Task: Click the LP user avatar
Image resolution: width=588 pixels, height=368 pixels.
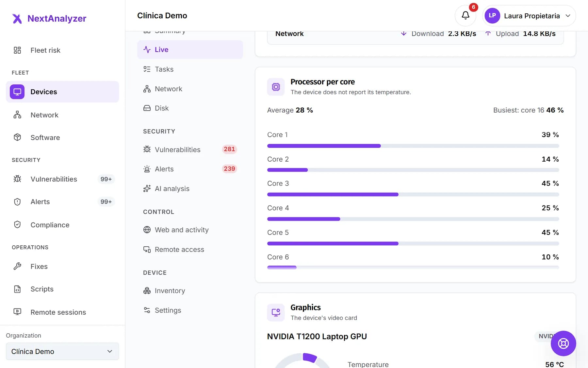Action: (x=492, y=16)
